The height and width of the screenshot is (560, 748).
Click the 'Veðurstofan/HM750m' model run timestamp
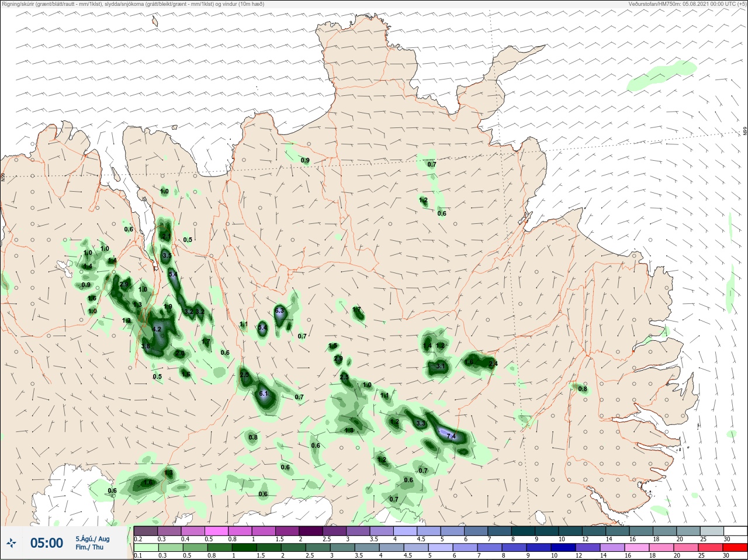point(687,4)
